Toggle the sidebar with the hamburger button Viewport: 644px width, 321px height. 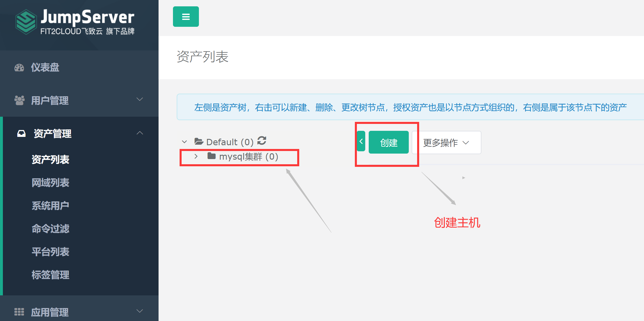pos(186,17)
